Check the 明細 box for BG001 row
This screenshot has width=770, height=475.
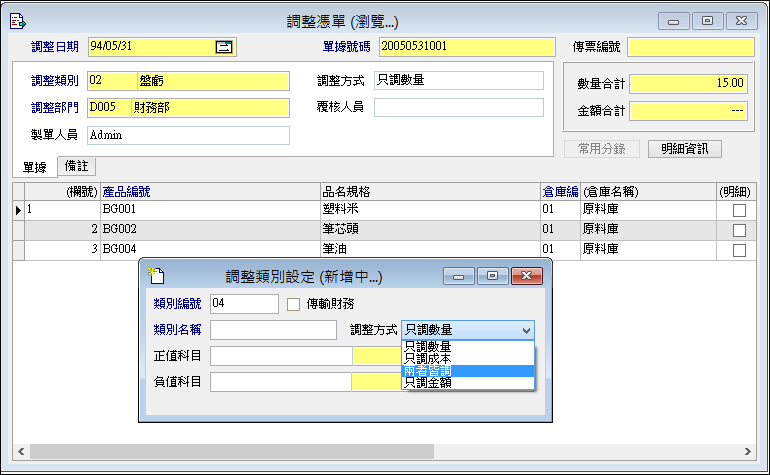click(739, 210)
